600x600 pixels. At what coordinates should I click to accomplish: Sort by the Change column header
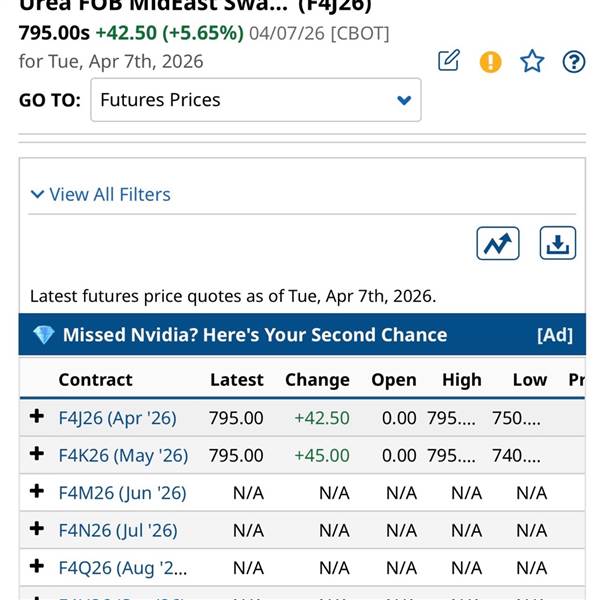point(317,380)
